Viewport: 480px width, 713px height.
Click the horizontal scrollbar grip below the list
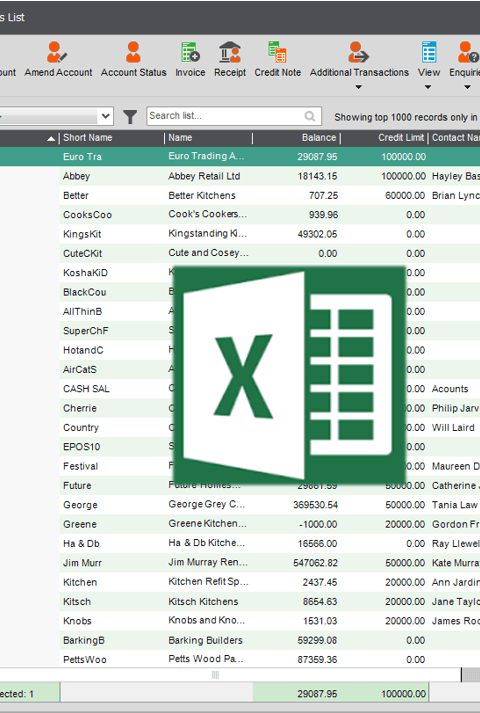pyautogui.click(x=215, y=675)
